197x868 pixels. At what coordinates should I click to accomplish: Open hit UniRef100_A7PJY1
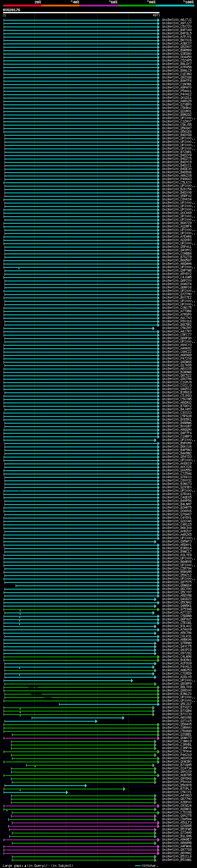click(176, 37)
